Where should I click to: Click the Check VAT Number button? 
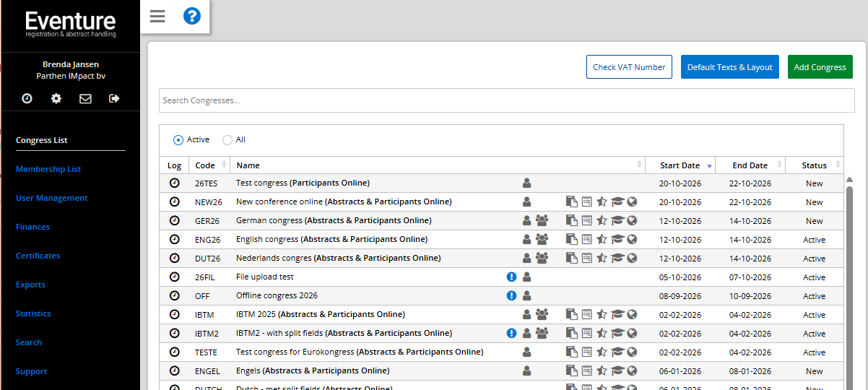pos(629,67)
